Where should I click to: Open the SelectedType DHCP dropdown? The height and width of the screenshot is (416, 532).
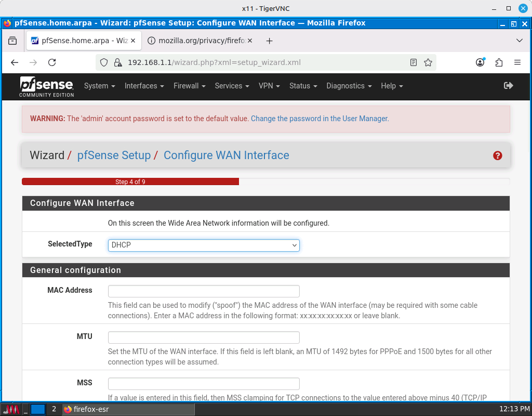point(204,245)
